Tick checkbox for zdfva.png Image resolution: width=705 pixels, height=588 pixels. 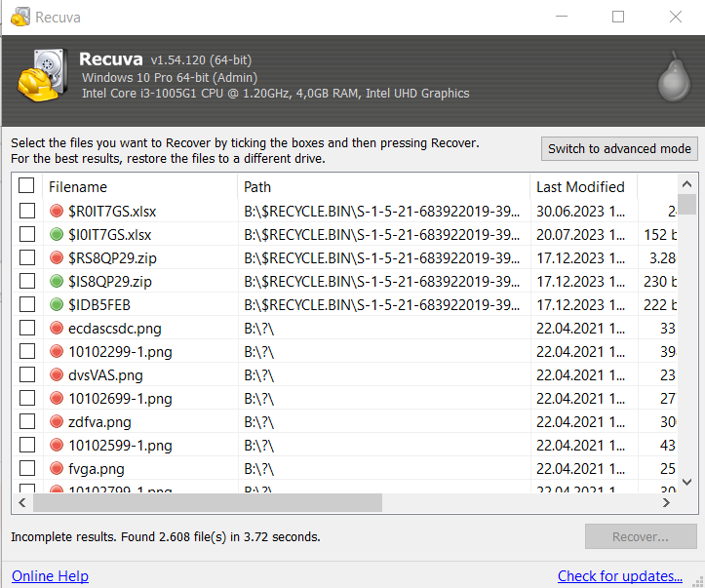point(27,421)
